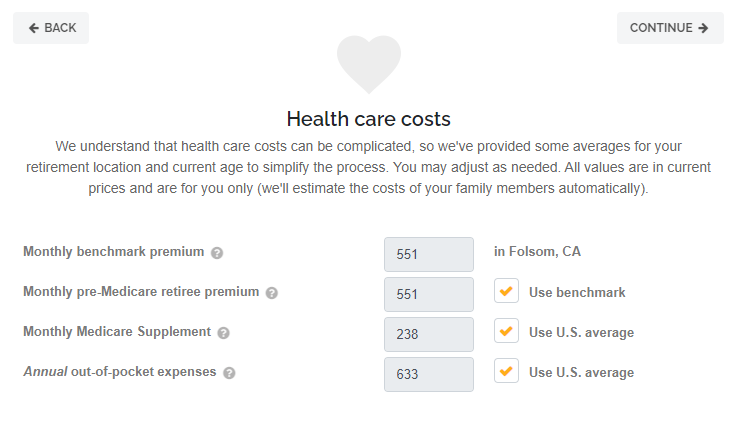Click the 'Use benchmark' label text
Viewport: 737px width, 430px height.
pyautogui.click(x=577, y=292)
